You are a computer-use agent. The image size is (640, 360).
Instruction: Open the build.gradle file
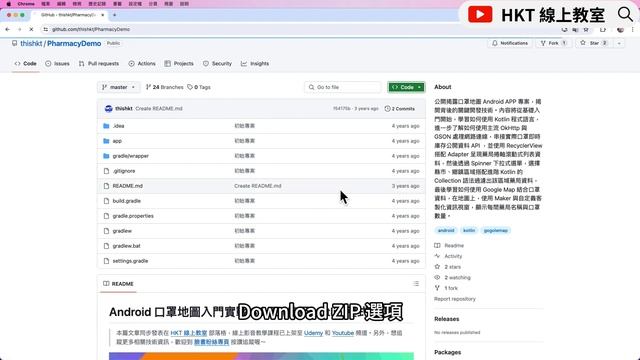(x=127, y=201)
